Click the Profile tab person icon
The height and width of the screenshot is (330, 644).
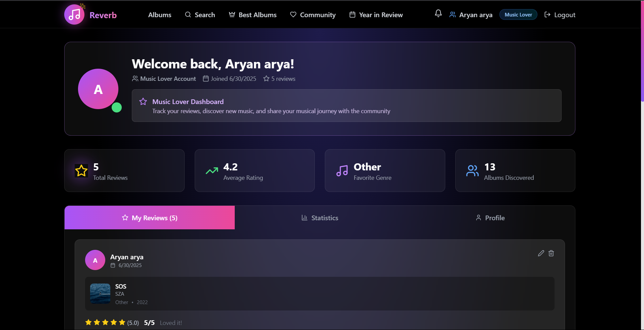tap(479, 218)
